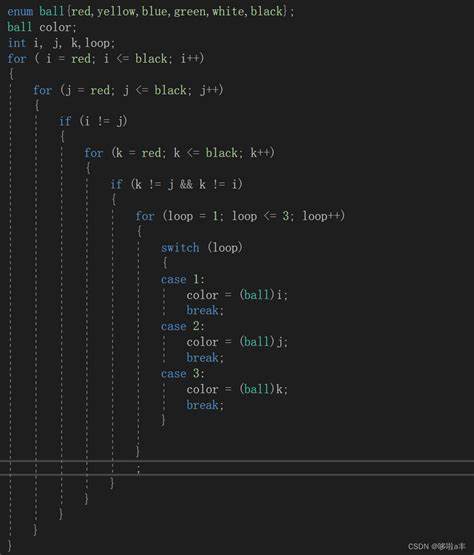Viewport: 474px width, 555px height.
Task: Click the enum keyword on first line
Action: click(x=20, y=11)
